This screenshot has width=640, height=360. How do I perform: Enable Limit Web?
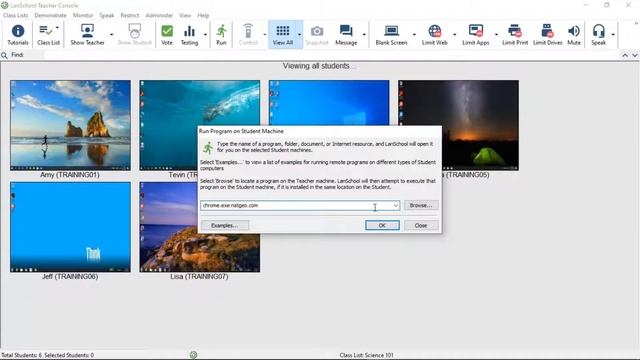coord(435,34)
